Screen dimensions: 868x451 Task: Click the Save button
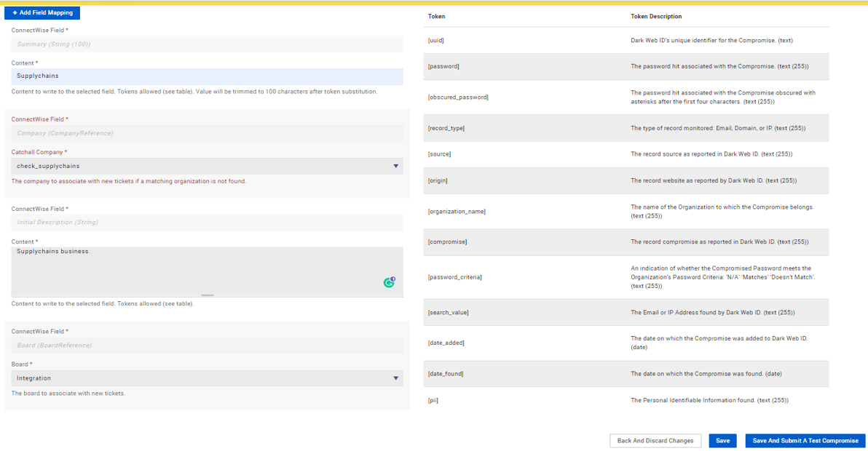[722, 441]
